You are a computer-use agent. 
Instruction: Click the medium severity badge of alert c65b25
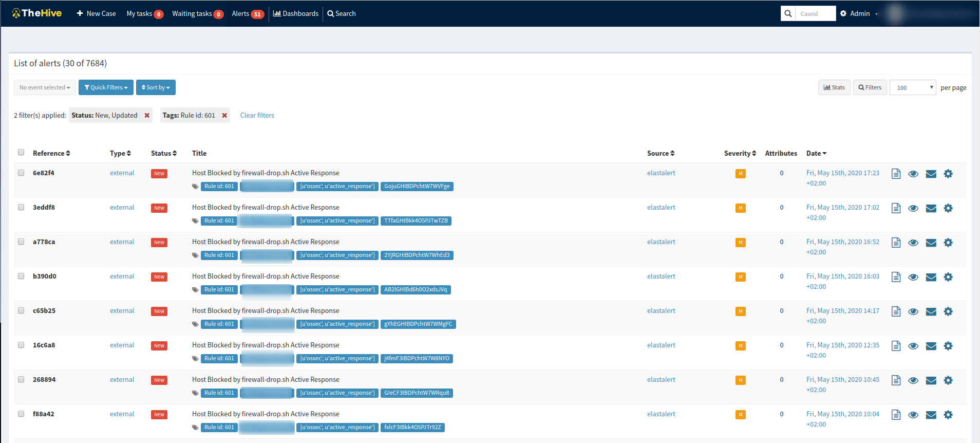(740, 311)
